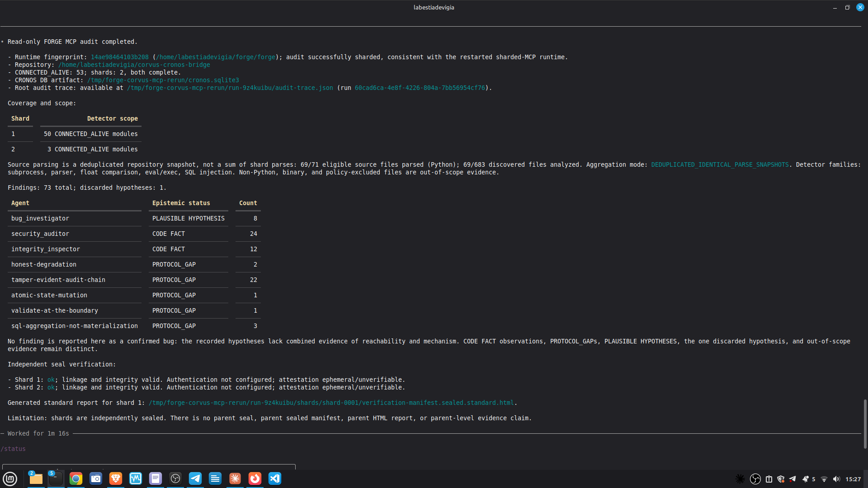The height and width of the screenshot is (488, 868).
Task: Open OBS Studio from the taskbar
Action: (x=175, y=479)
